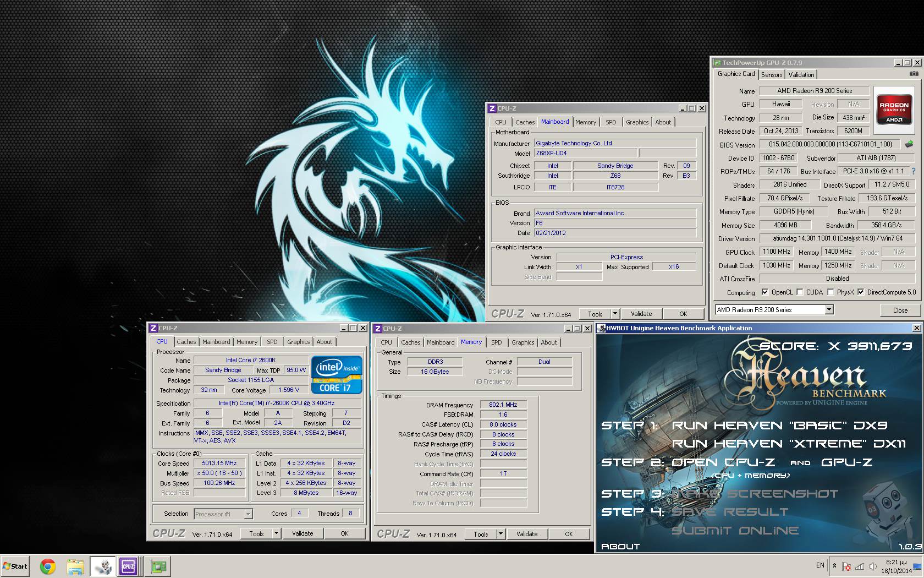Click the taskbar clock showing 18/10/2014
Image resolution: width=924 pixels, height=578 pixels.
click(897, 566)
